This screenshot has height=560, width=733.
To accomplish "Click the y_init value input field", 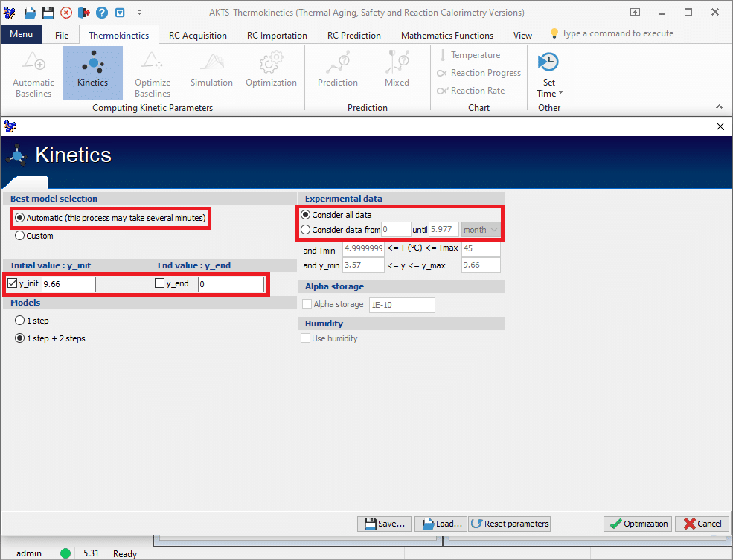I will [68, 284].
